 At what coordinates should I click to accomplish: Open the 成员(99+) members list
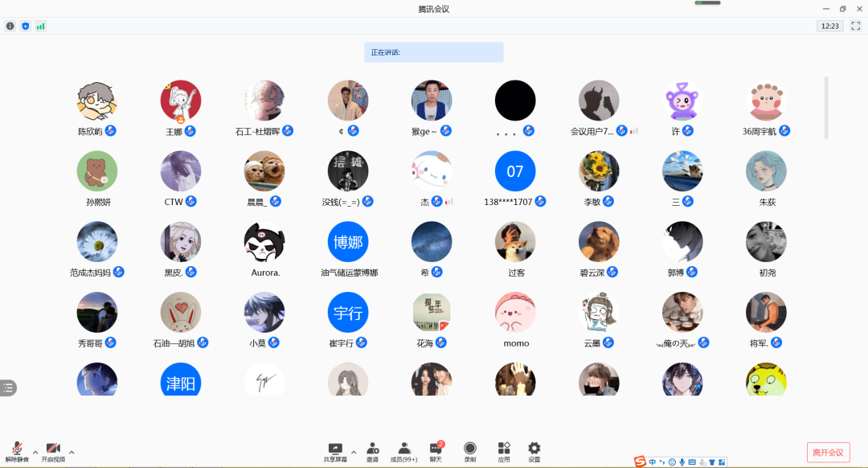pyautogui.click(x=403, y=451)
